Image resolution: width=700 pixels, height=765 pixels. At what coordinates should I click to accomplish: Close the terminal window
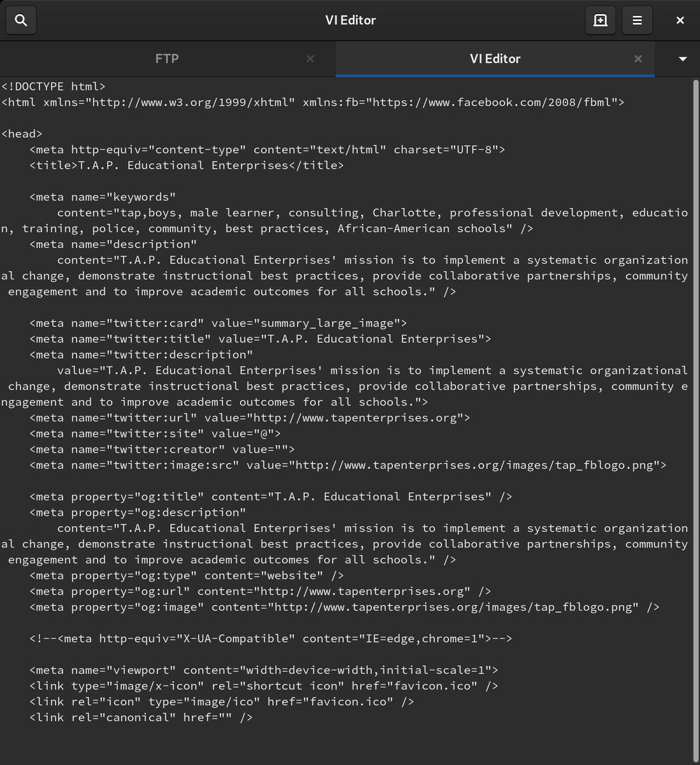click(x=680, y=20)
